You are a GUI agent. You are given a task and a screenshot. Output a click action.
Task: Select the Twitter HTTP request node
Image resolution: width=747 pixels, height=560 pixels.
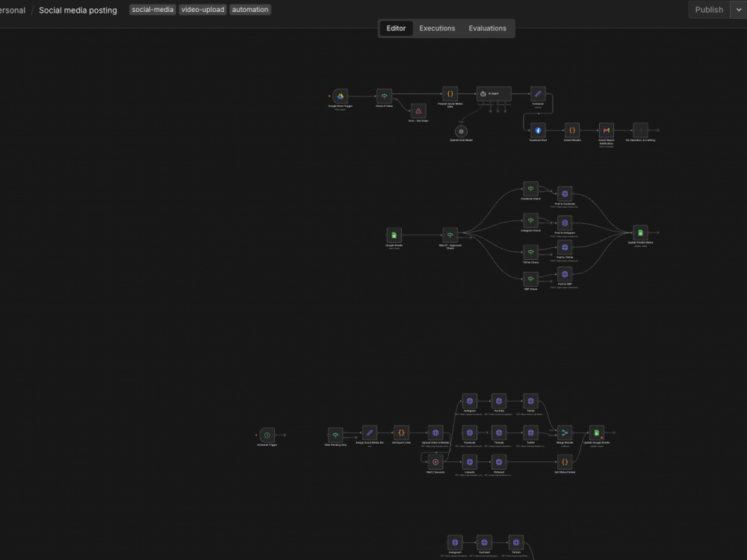click(530, 433)
